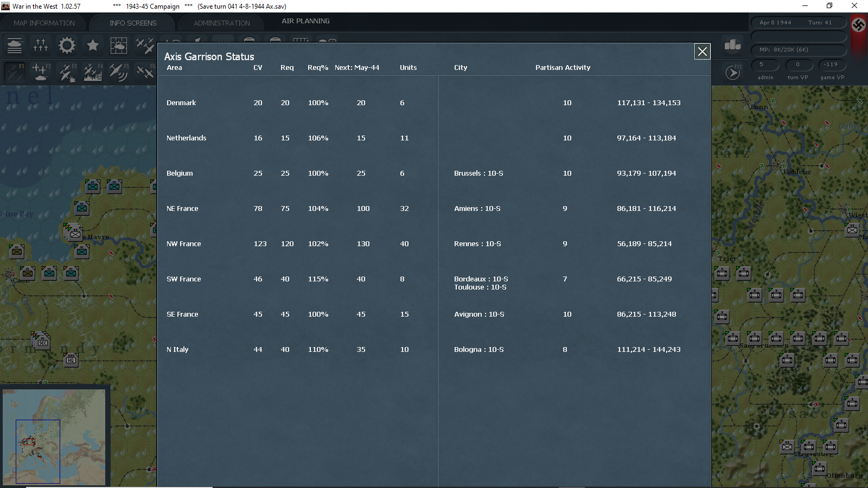Click the Toulouse : 10-S city entry

[x=480, y=287]
